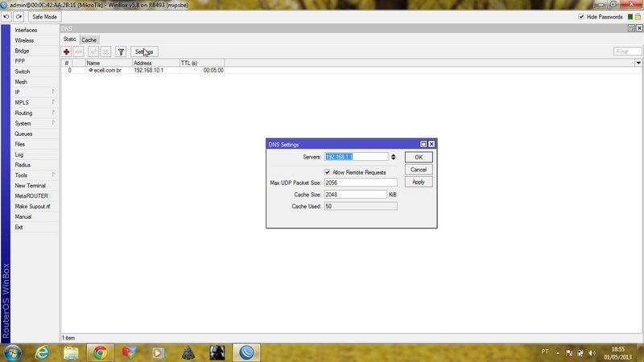Open Queues menu item
The image size is (644, 362).
coord(34,134)
